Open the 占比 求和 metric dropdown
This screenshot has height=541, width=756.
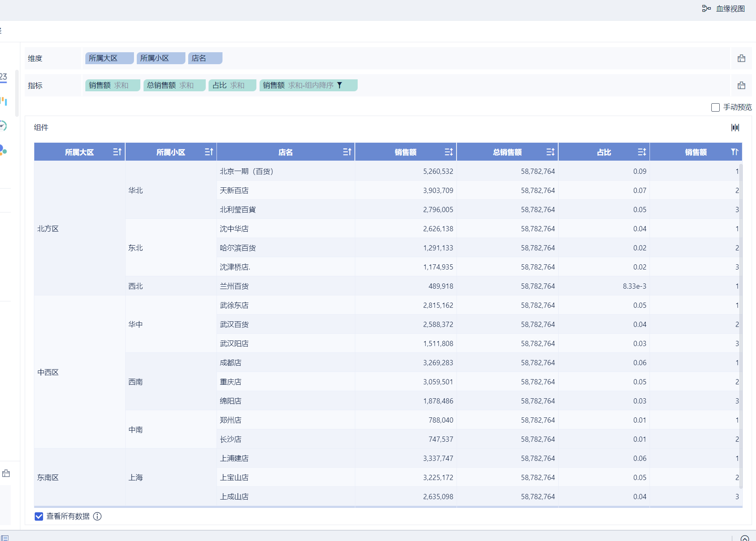coord(232,85)
